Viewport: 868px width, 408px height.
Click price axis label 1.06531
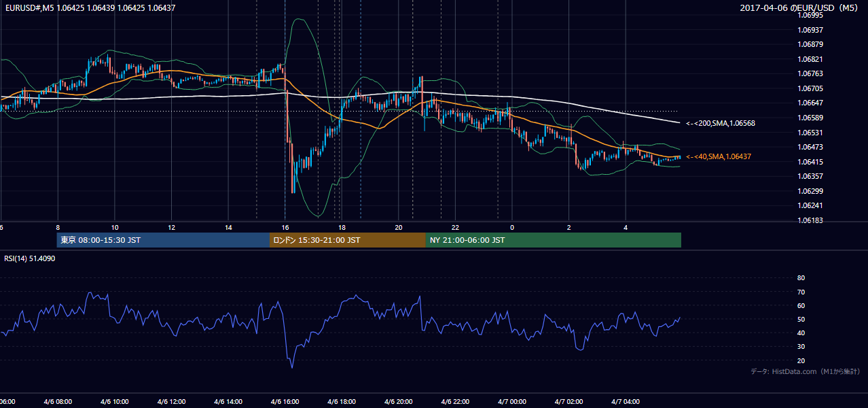pos(810,133)
